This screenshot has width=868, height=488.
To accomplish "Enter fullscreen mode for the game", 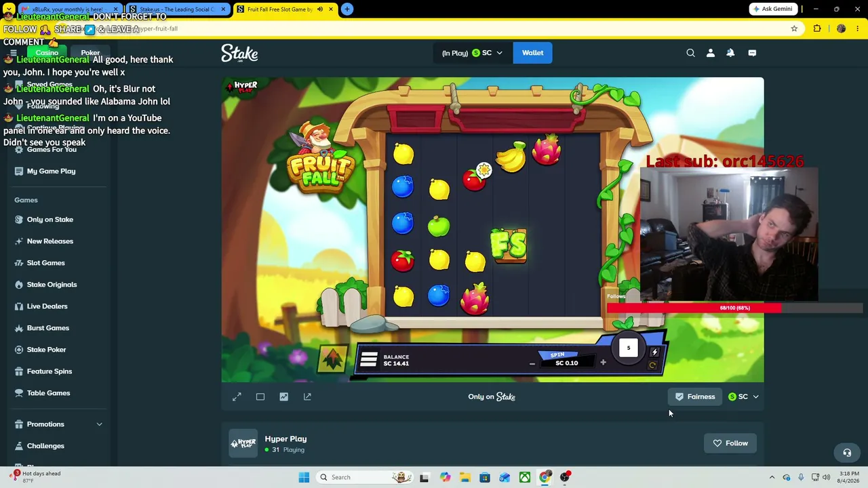I will pos(237,396).
